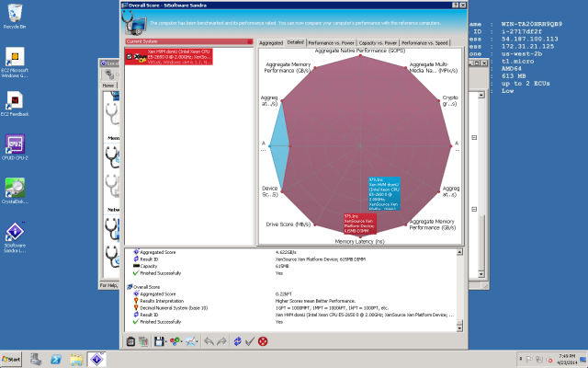Image resolution: width=588 pixels, height=368 pixels.
Task: Switch to the Aggregated tab
Action: point(271,43)
